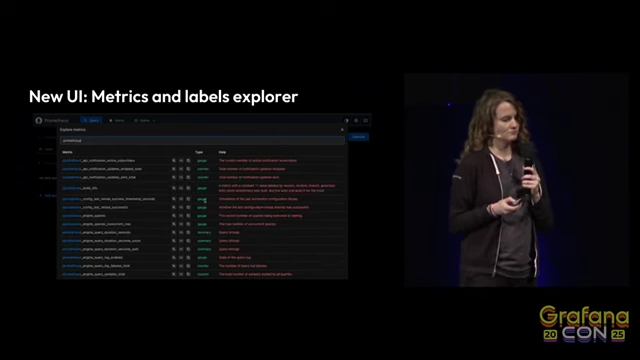640x360 pixels.
Task: Insert config_last_reload_successful at cursor
Action: tap(181, 207)
